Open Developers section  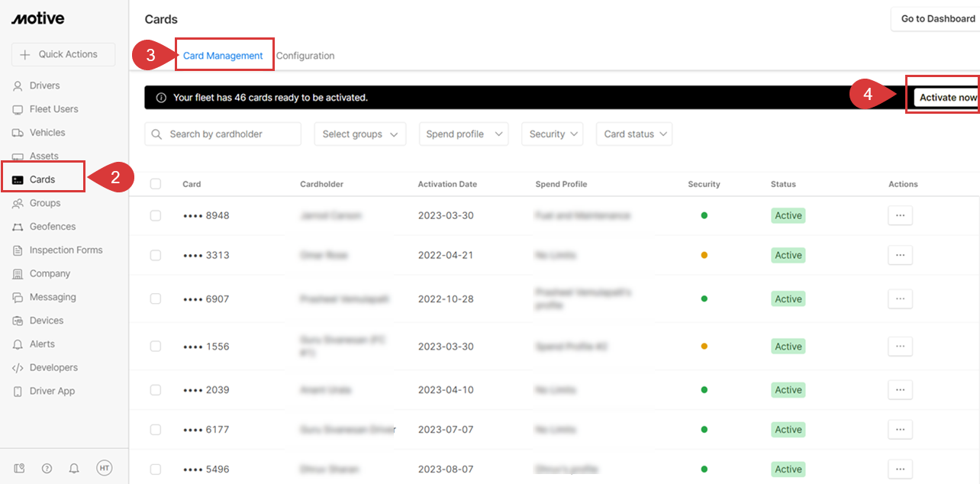[x=53, y=368]
